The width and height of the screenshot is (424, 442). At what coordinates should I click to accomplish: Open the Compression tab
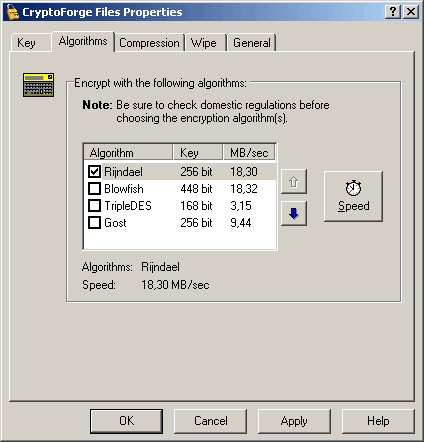(x=149, y=43)
